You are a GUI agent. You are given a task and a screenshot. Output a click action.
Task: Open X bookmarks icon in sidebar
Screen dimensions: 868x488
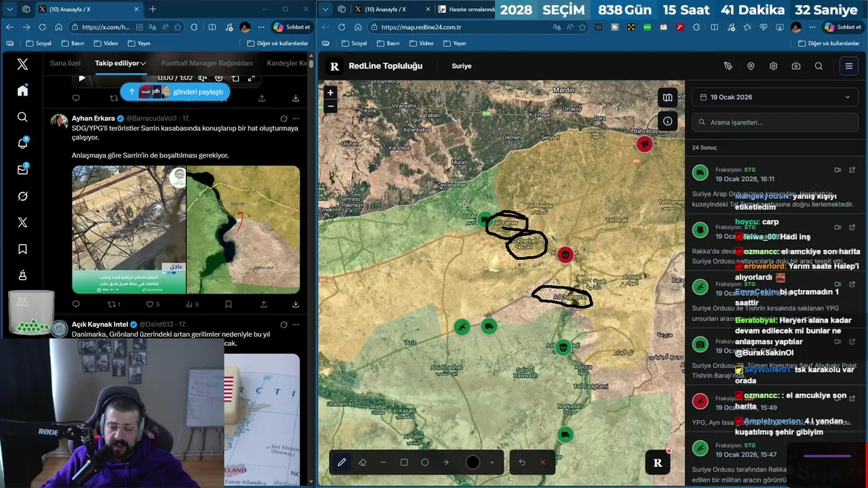[22, 249]
